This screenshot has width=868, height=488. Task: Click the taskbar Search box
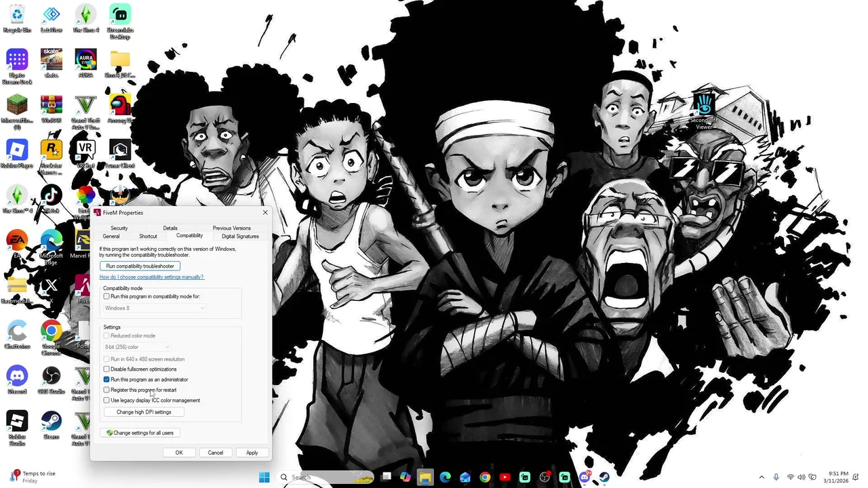326,477
